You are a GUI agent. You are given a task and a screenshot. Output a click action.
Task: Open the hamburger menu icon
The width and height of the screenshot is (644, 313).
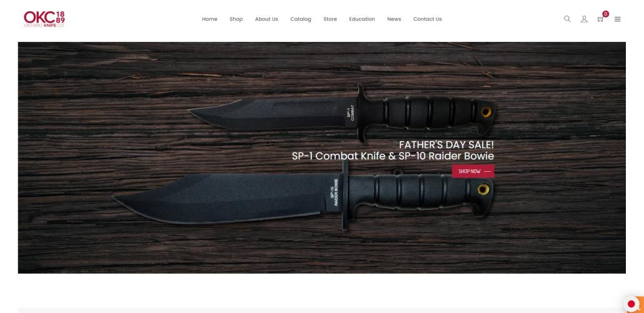617,19
